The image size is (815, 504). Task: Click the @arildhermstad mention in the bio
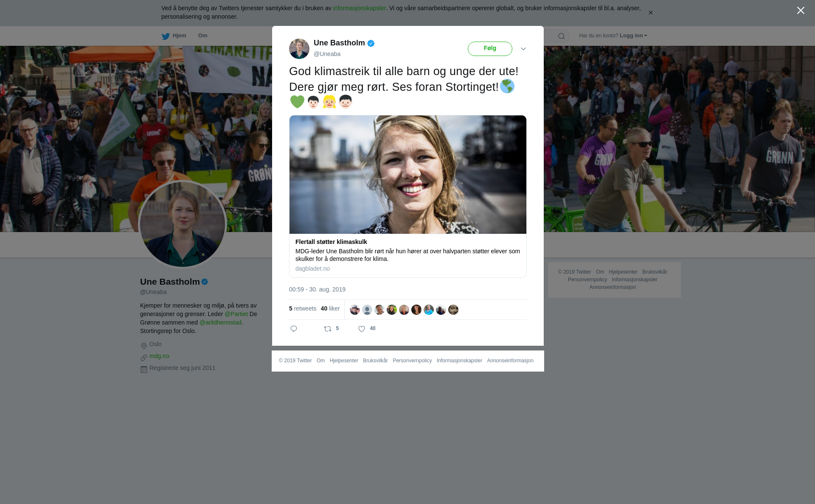[x=220, y=322]
